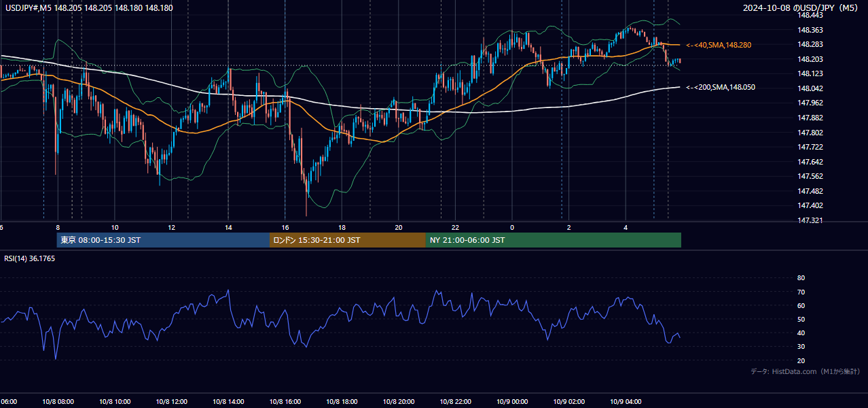Click price axis value 148.283
The width and height of the screenshot is (868, 408).
tap(809, 45)
